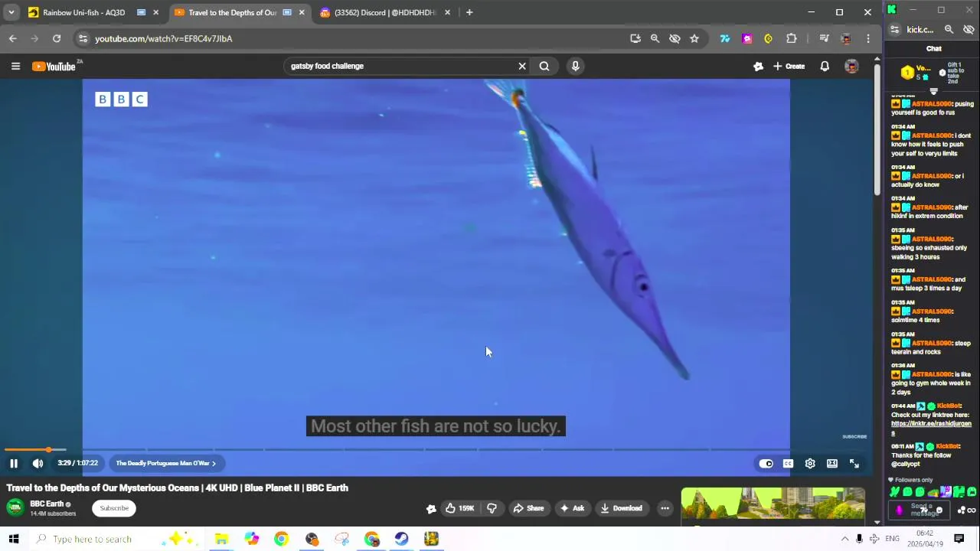The width and height of the screenshot is (980, 551).
Task: Open the tab search dropdown arrow
Action: [11, 12]
